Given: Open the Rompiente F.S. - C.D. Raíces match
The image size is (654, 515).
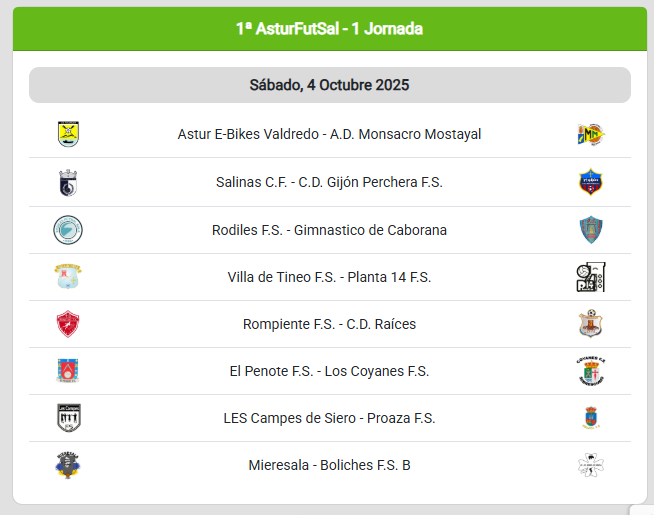Looking at the screenshot, I should 329,324.
